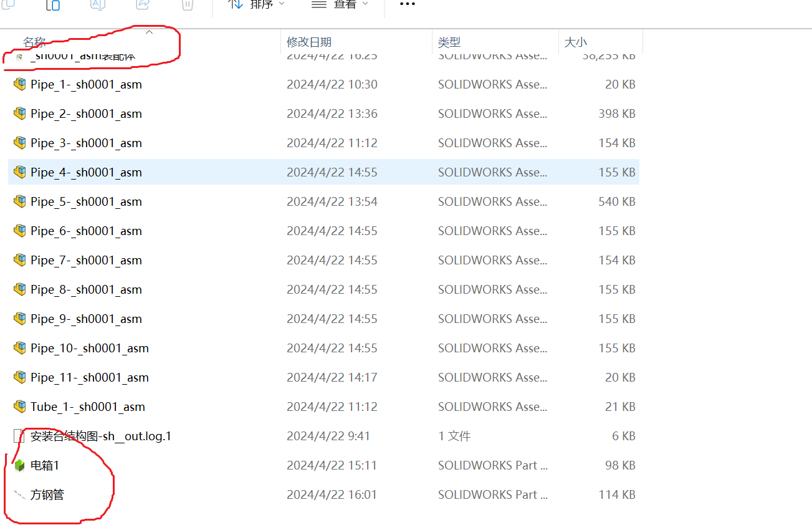Open the three-dot more options menu

(407, 4)
